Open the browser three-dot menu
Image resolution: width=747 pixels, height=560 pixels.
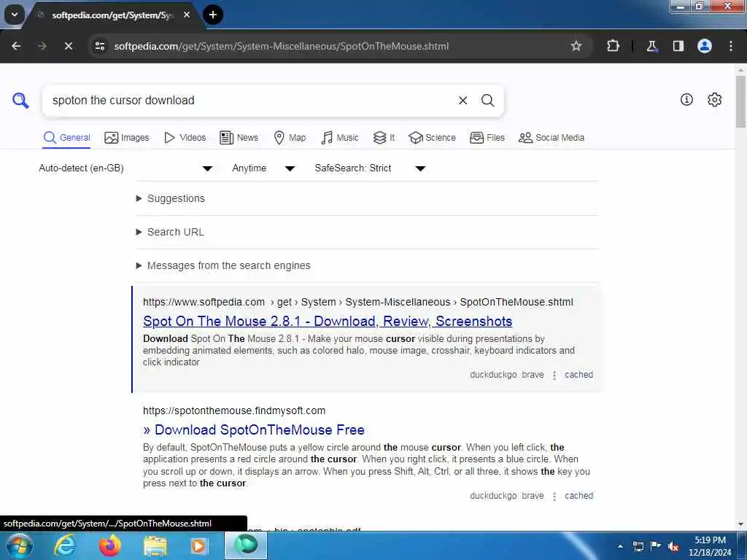[731, 46]
